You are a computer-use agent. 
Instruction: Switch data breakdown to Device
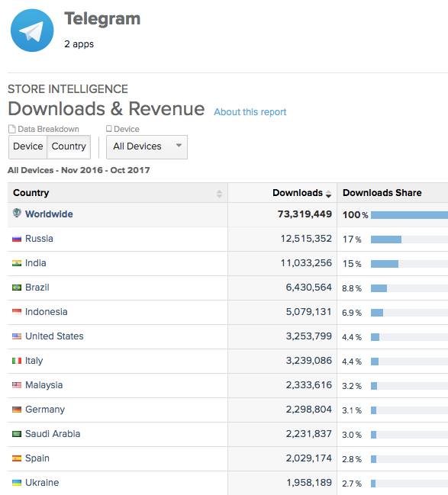27,146
